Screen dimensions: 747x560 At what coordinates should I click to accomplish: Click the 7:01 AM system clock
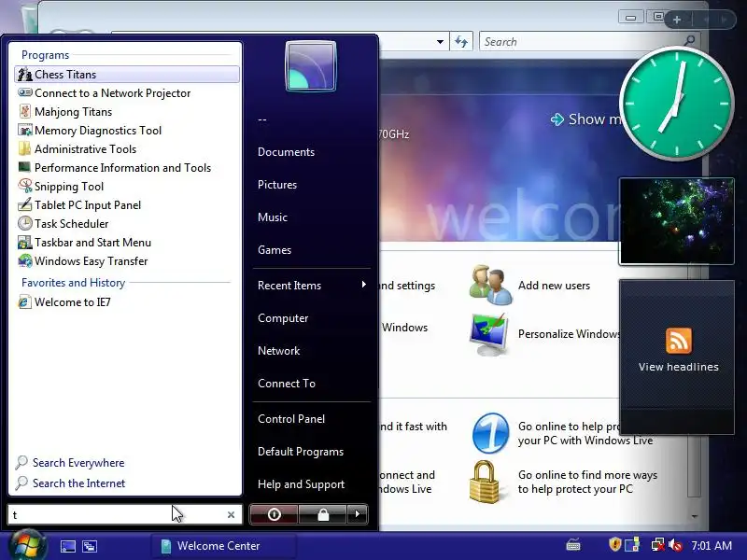[712, 545]
